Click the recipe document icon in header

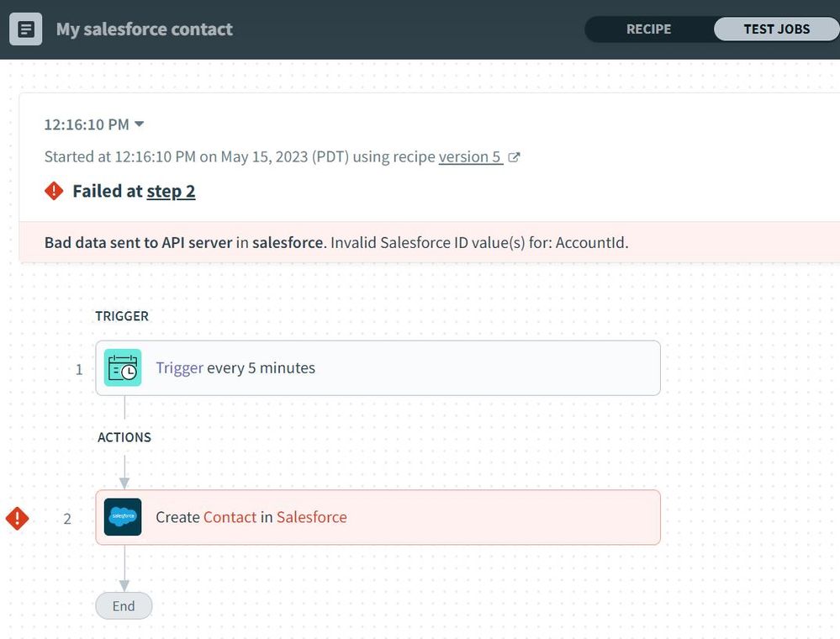click(26, 29)
